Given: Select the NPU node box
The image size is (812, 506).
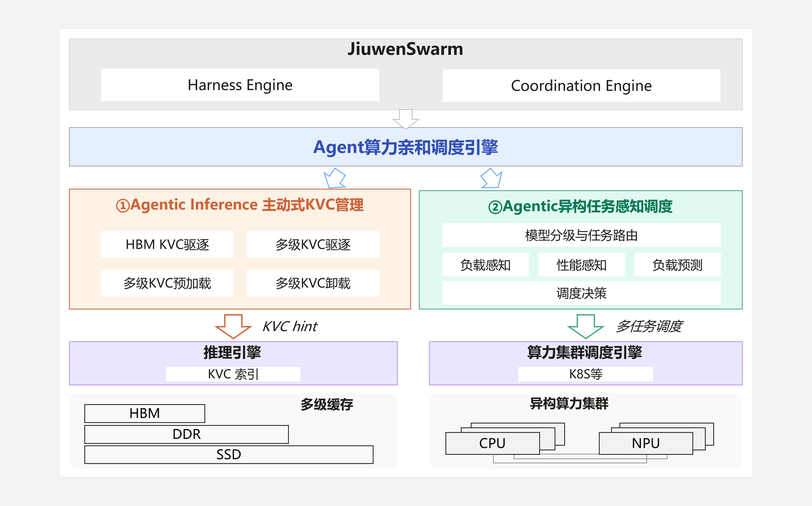Looking at the screenshot, I should click(646, 443).
